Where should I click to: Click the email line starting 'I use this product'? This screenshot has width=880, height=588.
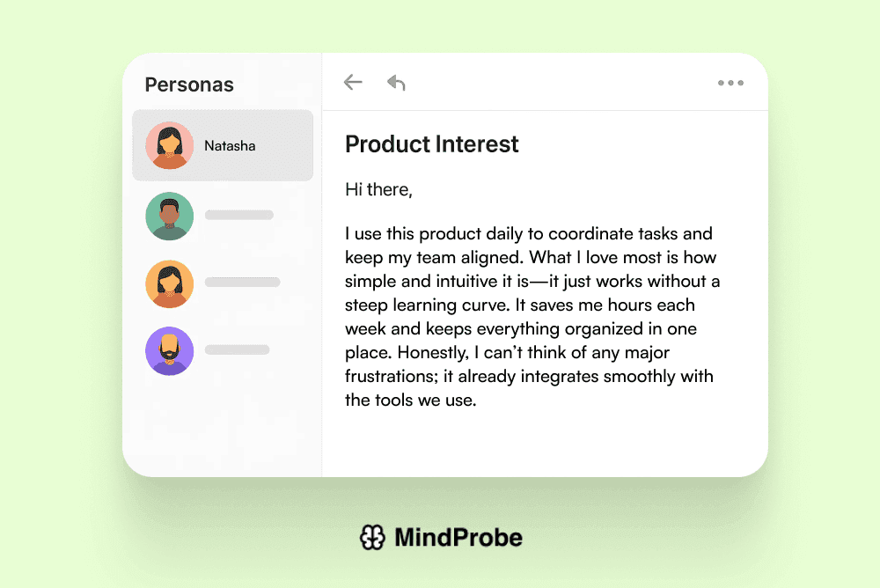(528, 234)
